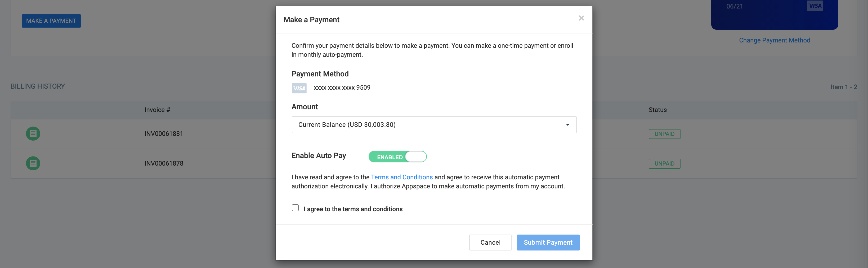Open the Amount dropdown

[434, 124]
